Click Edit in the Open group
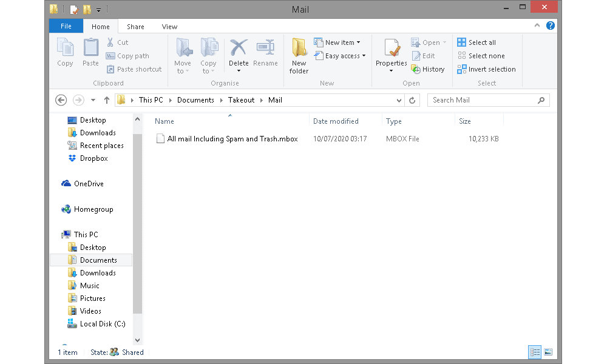Viewport: 607px width, 364px height. 423,56
